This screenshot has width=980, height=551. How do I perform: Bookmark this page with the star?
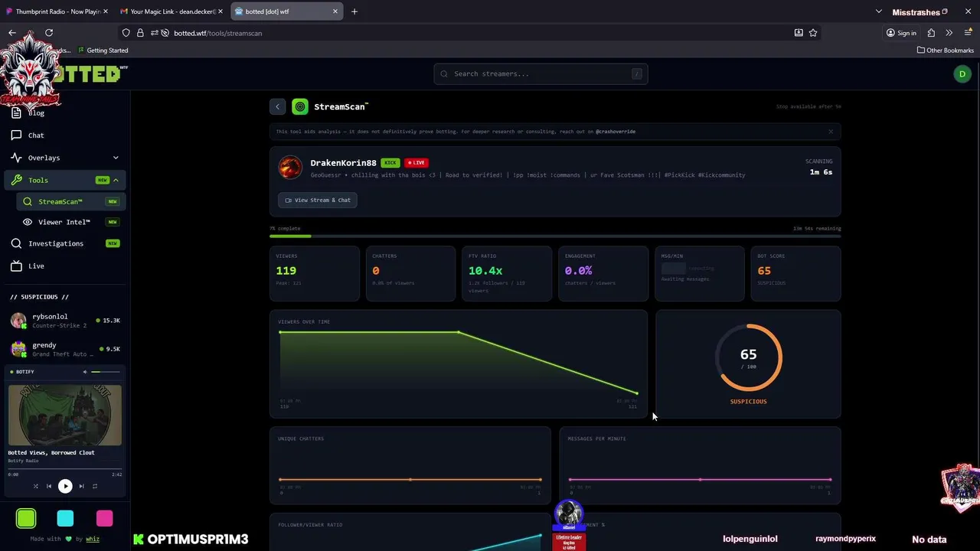[x=813, y=33]
